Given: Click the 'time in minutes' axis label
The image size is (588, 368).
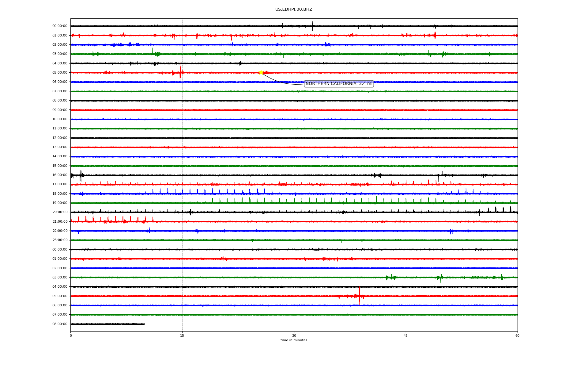Looking at the screenshot, I should [294, 340].
